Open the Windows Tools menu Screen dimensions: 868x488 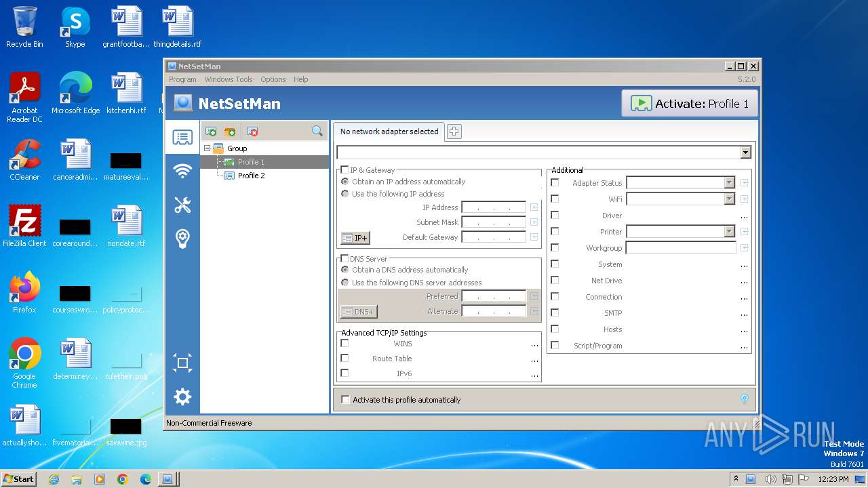point(229,79)
